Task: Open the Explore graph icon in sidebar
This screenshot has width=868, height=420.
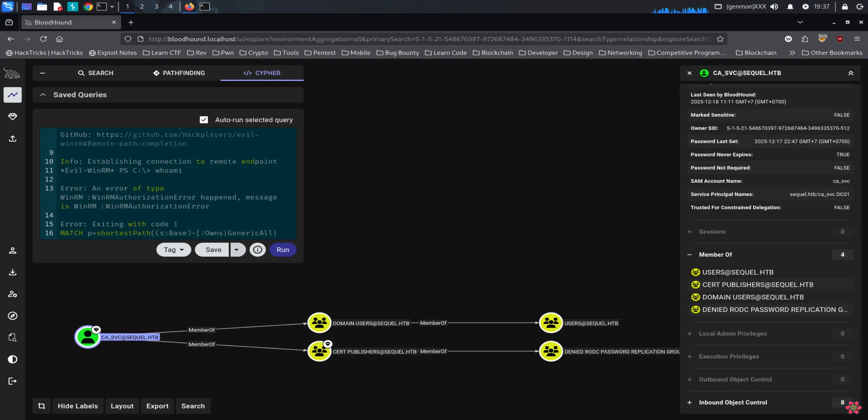Action: pyautogui.click(x=13, y=95)
